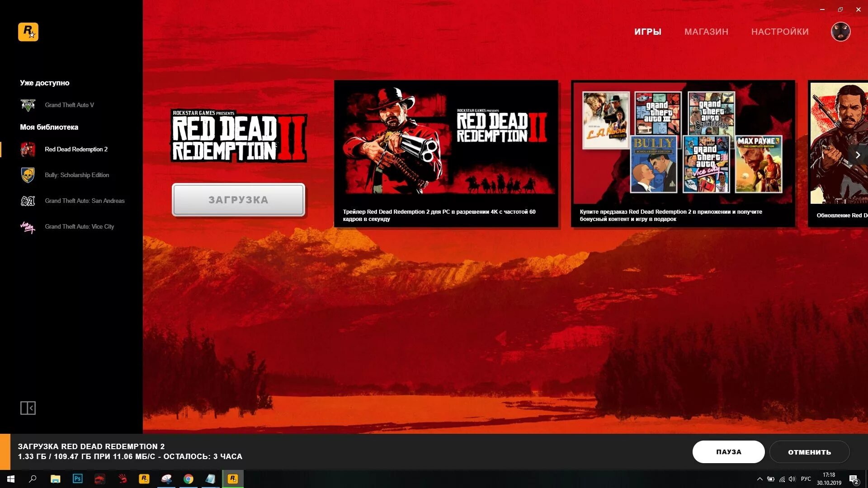Screen dimensions: 868x488
Task: Click the red bloody hand taskbar icon
Action: (123, 479)
